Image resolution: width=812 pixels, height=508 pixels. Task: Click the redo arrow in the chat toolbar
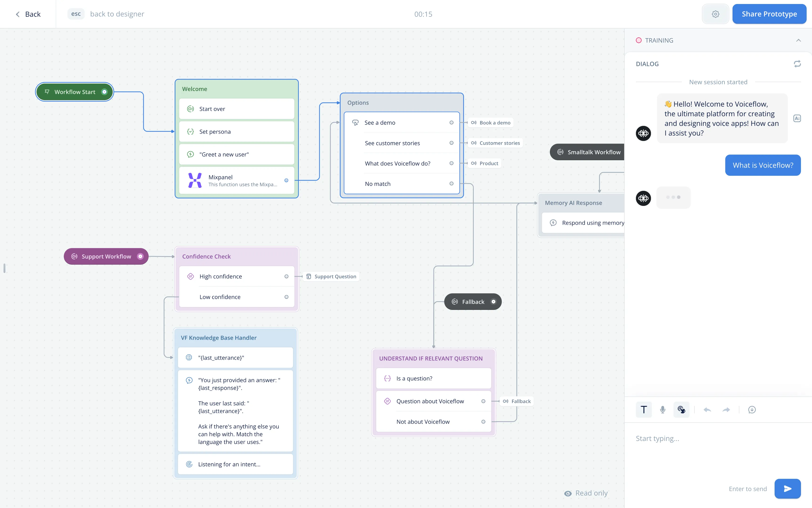click(x=726, y=410)
